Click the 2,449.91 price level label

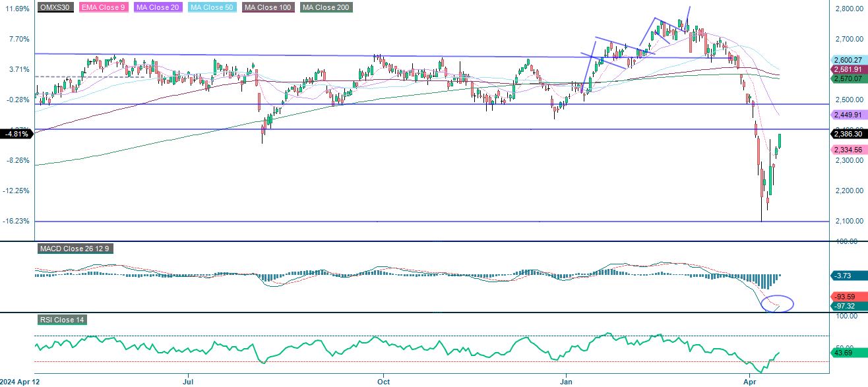[x=848, y=115]
